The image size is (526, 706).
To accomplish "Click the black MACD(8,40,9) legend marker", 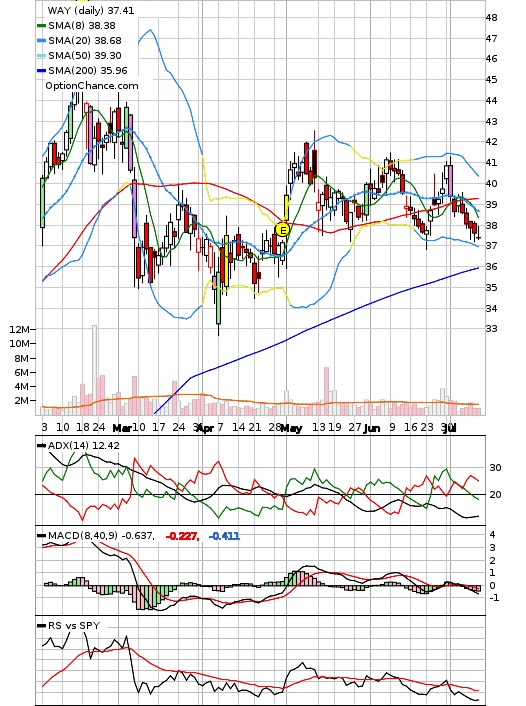I will pyautogui.click(x=41, y=536).
